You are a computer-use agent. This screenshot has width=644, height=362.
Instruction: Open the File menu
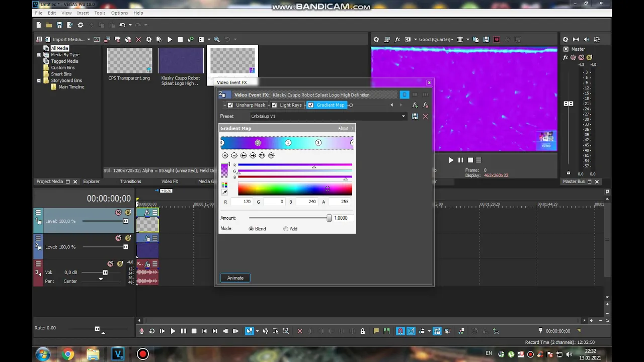pyautogui.click(x=38, y=13)
